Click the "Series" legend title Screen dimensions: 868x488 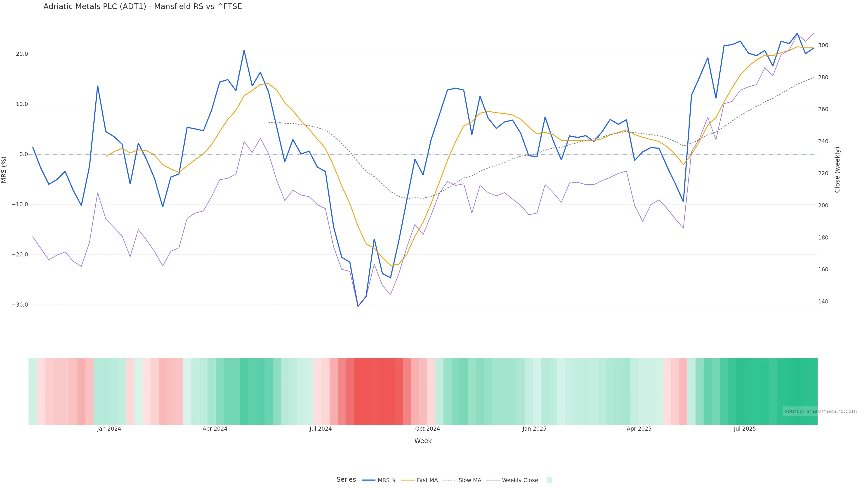[346, 480]
